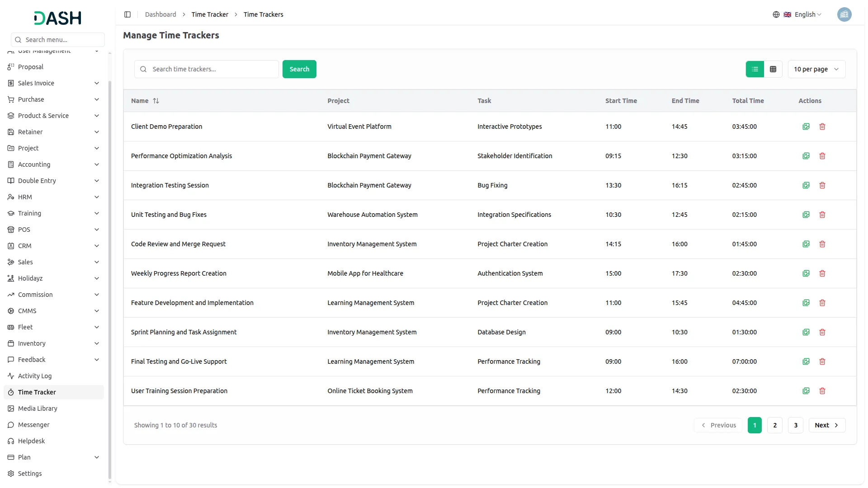Open Messenger from sidebar menu

(34, 425)
